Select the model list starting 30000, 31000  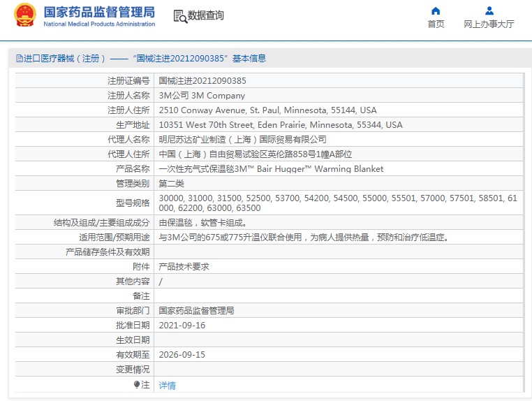click(338, 203)
